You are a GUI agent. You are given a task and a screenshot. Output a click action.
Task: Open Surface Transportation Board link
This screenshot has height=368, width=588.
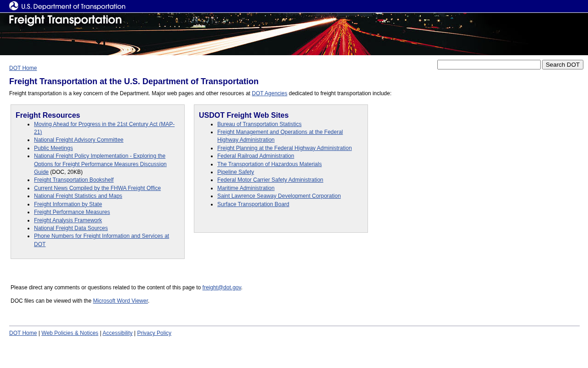pyautogui.click(x=253, y=204)
